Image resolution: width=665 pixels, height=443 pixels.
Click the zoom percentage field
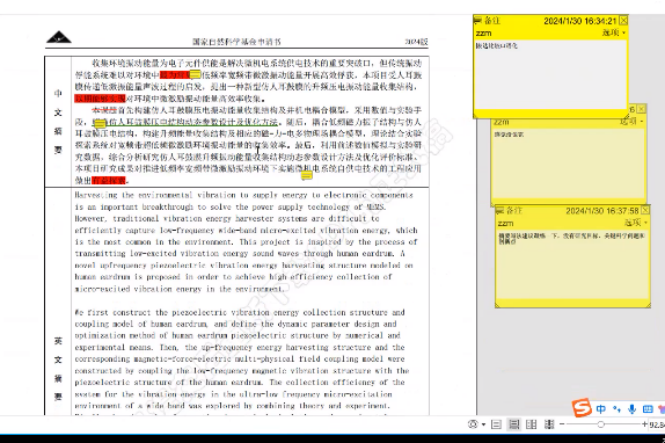656,425
